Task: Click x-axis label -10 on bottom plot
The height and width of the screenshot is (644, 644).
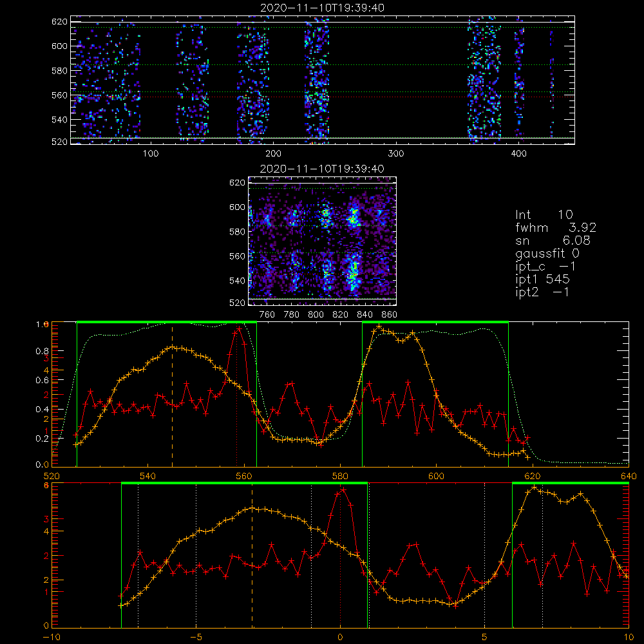Action: tap(52, 637)
